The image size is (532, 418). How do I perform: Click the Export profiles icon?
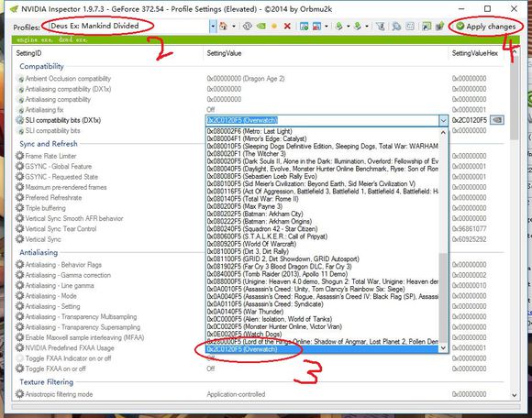[x=338, y=26]
